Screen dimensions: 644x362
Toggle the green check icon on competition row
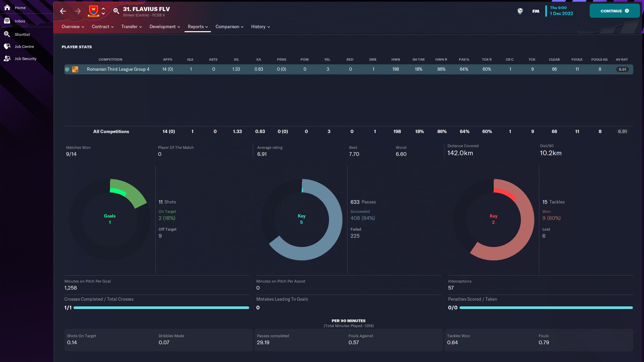pos(67,69)
